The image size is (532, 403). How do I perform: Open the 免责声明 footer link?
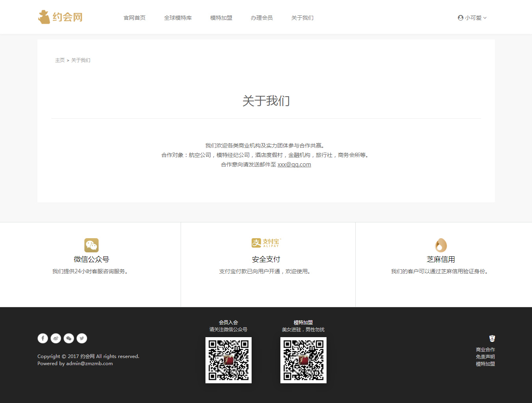485,357
